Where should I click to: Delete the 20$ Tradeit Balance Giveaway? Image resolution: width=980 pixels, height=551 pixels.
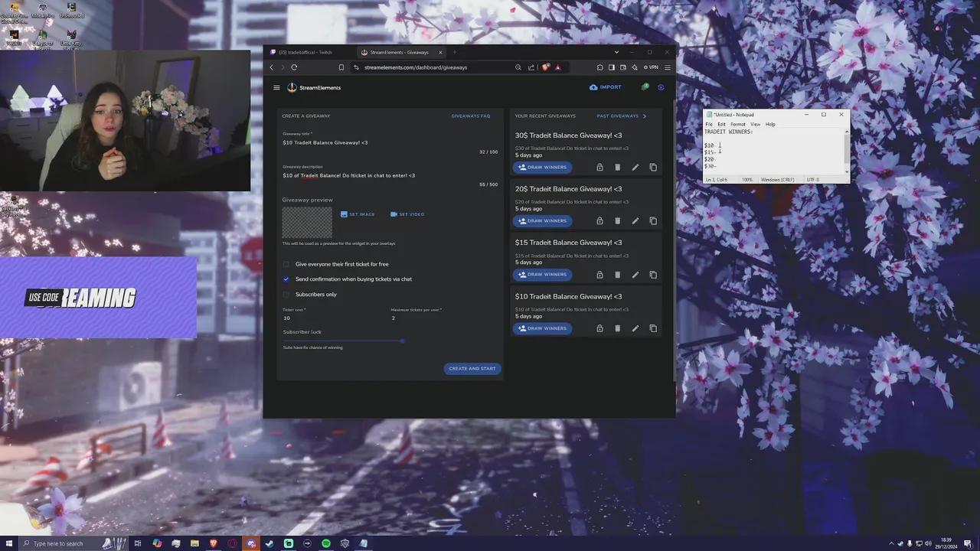617,220
